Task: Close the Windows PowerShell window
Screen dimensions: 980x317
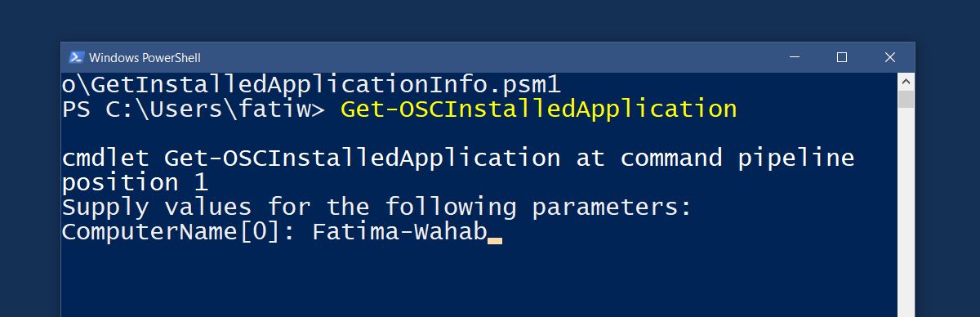Action: [890, 57]
